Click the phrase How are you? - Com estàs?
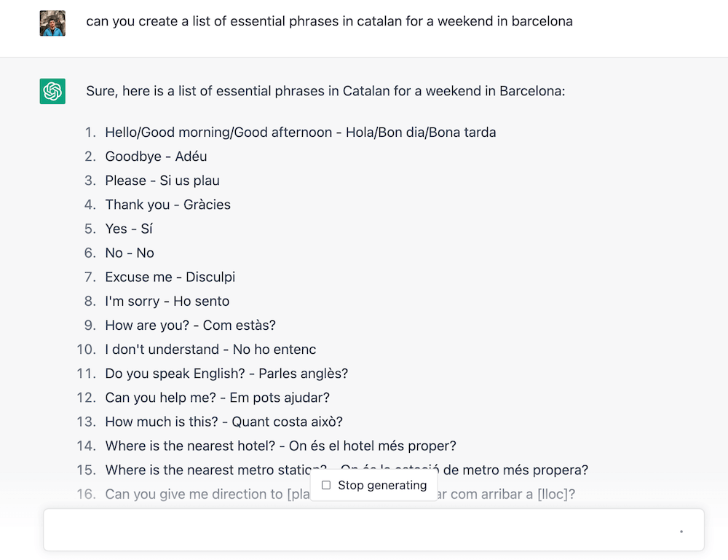Viewport: 728px width, 560px height. tap(190, 326)
